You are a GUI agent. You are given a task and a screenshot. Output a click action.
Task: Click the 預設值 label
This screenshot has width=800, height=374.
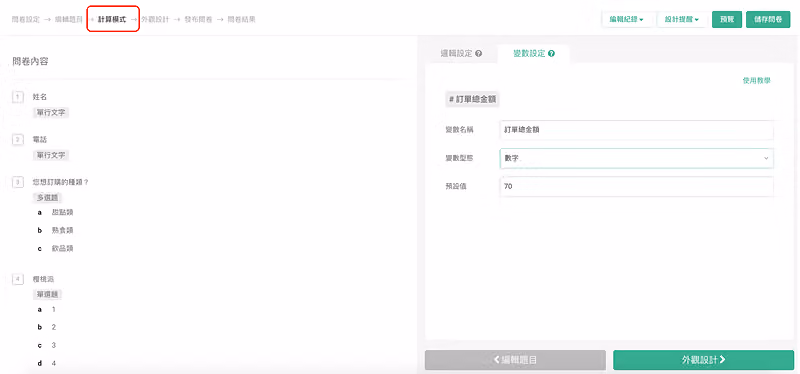point(456,187)
